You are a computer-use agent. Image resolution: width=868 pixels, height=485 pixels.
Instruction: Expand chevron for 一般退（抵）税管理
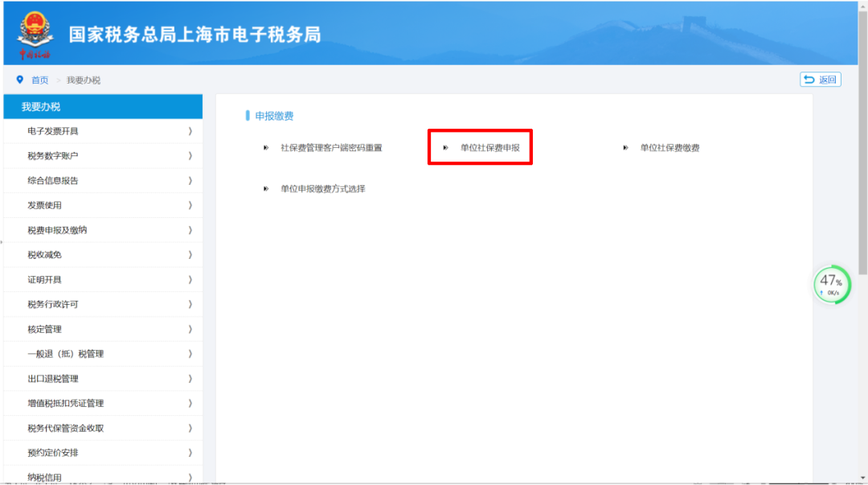click(190, 354)
